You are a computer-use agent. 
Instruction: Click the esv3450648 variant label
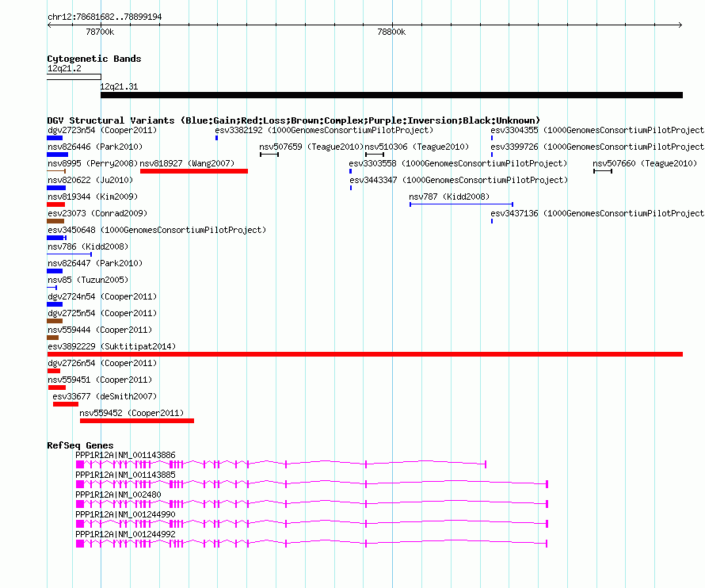coord(157,230)
